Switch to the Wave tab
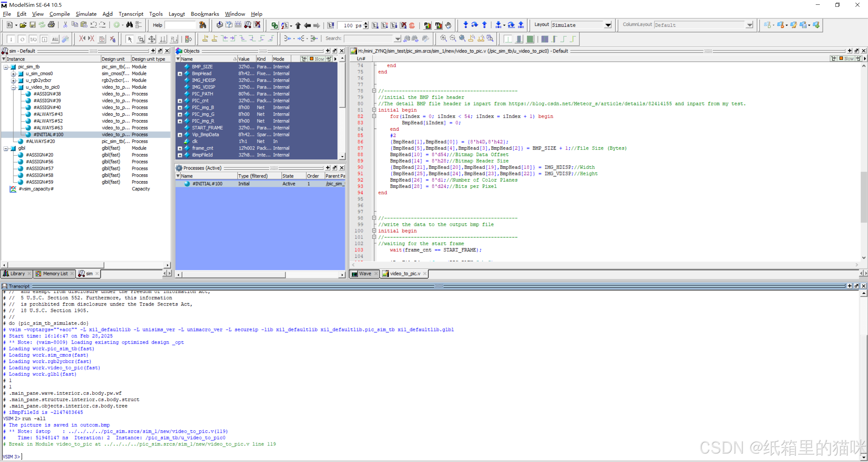 [x=364, y=273]
